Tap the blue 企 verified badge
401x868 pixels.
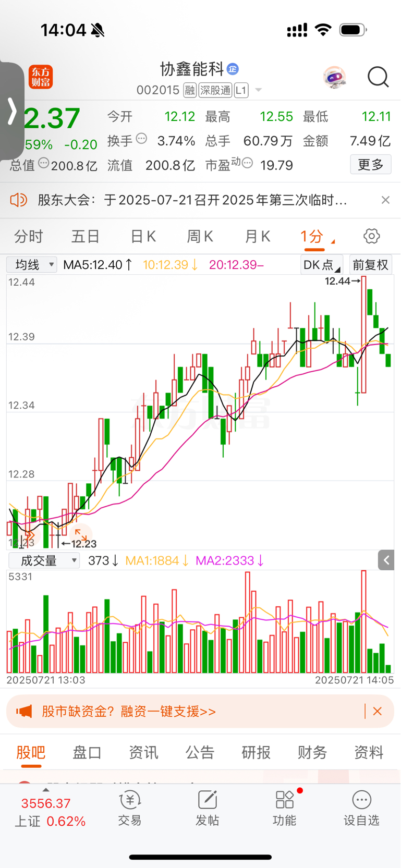pos(233,68)
